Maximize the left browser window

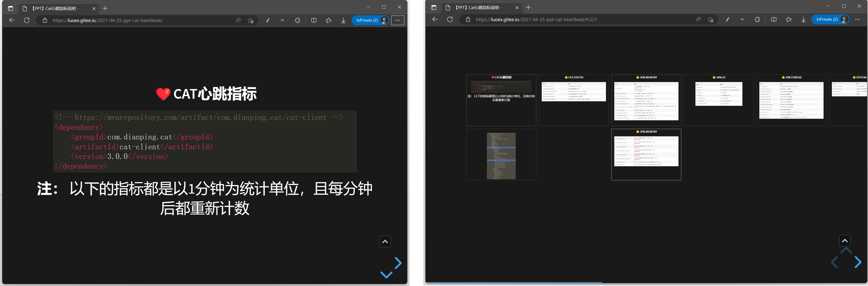pos(384,7)
